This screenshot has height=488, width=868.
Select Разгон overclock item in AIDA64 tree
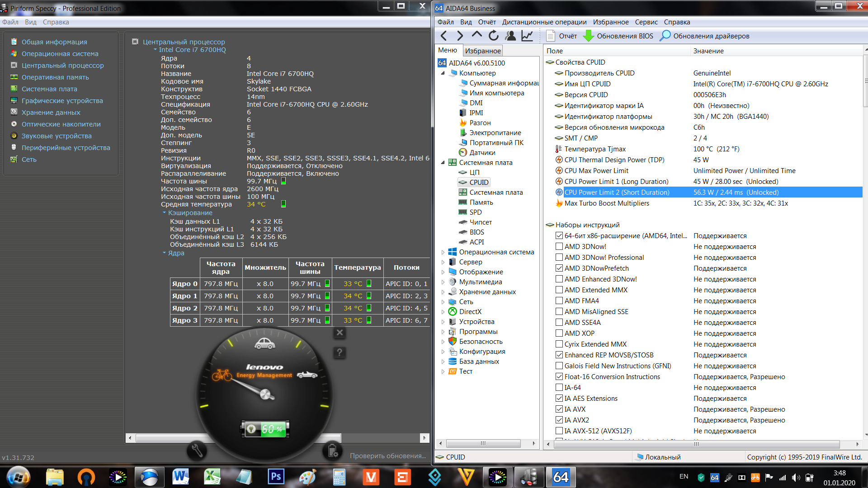point(480,123)
